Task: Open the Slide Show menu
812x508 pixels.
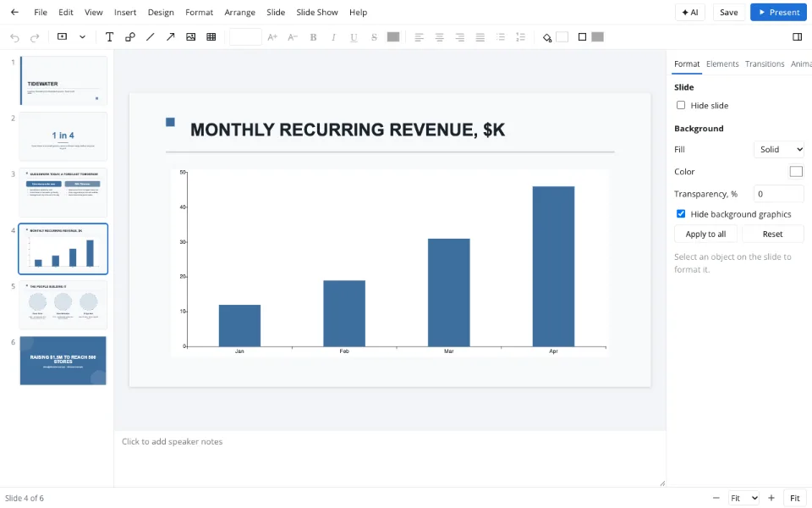Action: coord(317,12)
